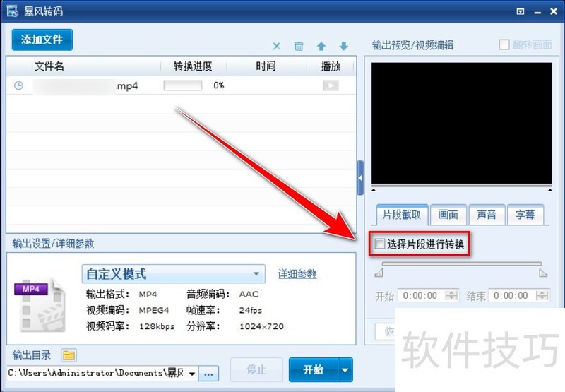Click the 播放 column header
This screenshot has width=565, height=392.
click(331, 66)
